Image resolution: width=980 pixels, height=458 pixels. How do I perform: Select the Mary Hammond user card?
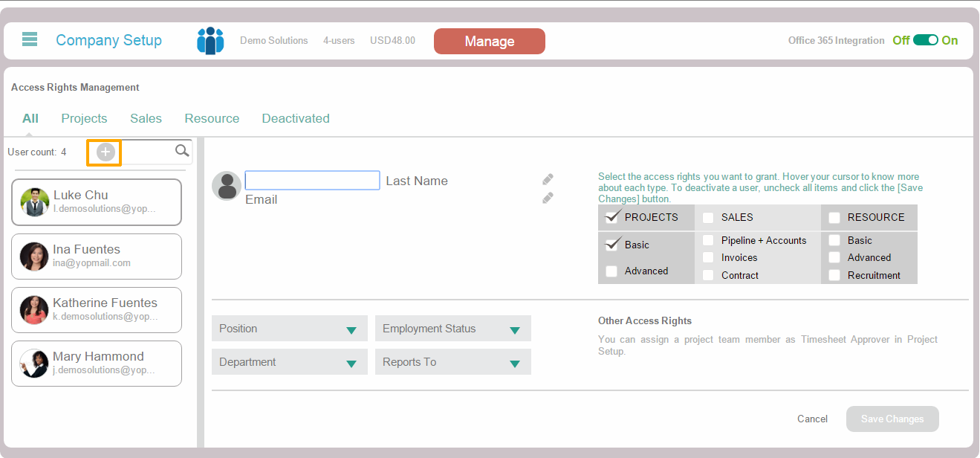pyautogui.click(x=97, y=364)
